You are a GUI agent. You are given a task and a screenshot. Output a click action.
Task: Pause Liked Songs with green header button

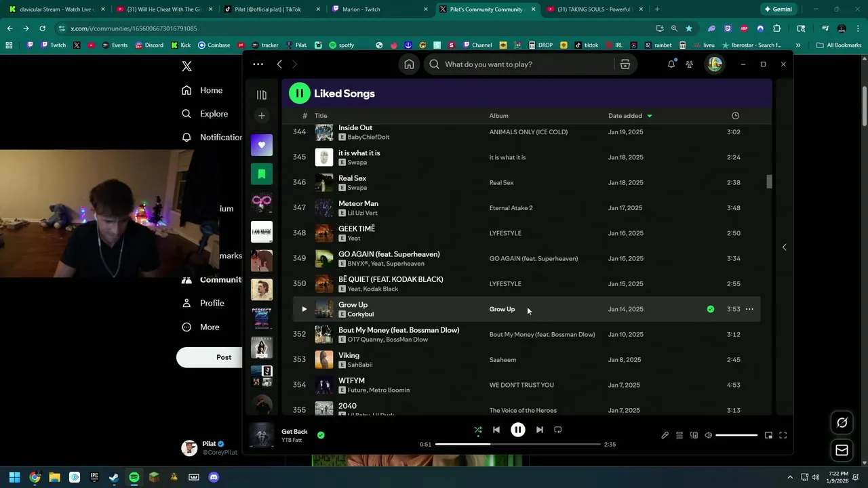pyautogui.click(x=299, y=94)
